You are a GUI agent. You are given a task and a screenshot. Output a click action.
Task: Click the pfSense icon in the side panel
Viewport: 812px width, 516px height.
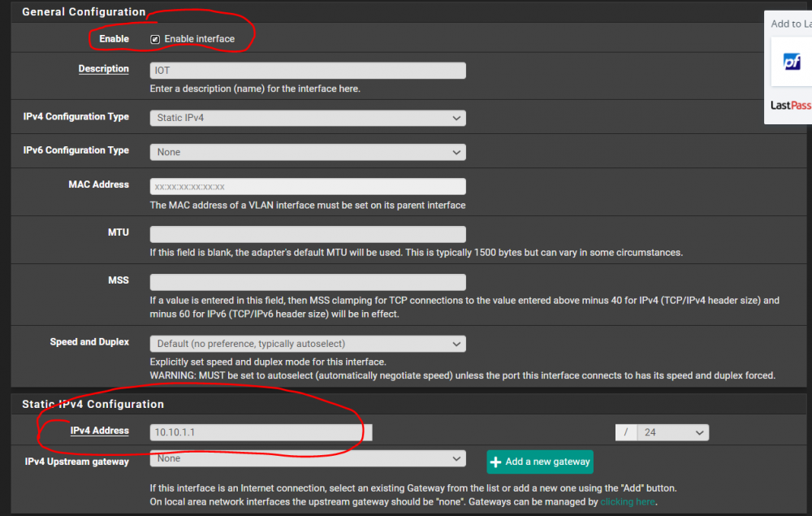(792, 62)
